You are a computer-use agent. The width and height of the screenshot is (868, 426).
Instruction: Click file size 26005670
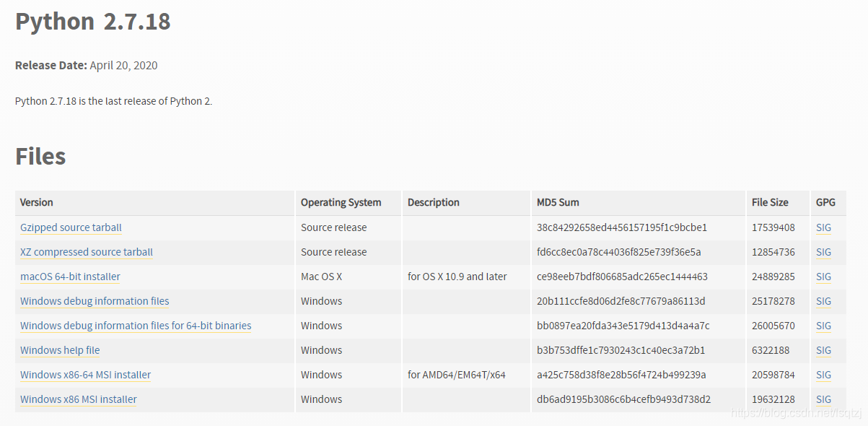click(773, 326)
